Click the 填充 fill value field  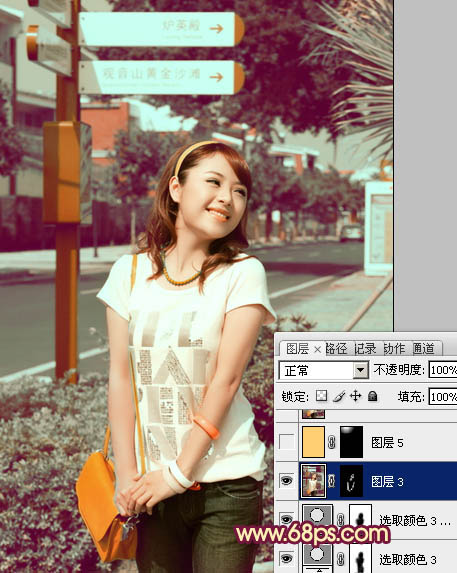coord(443,397)
